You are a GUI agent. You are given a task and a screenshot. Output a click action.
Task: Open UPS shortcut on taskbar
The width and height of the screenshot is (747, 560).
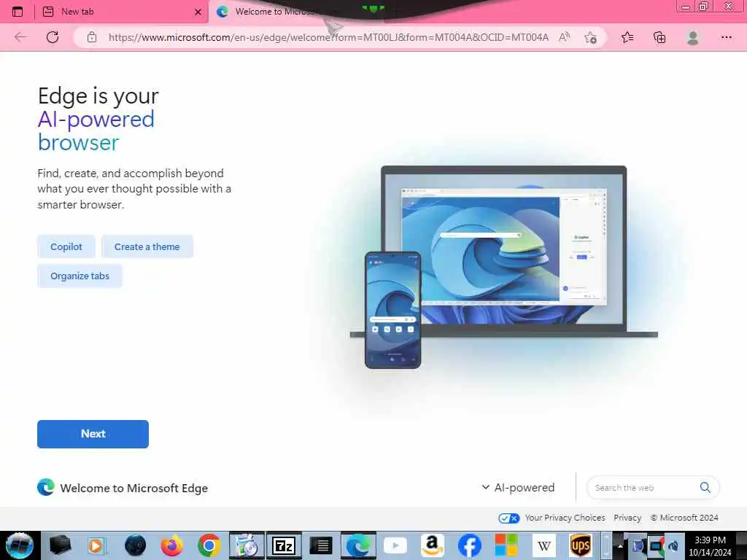click(580, 545)
